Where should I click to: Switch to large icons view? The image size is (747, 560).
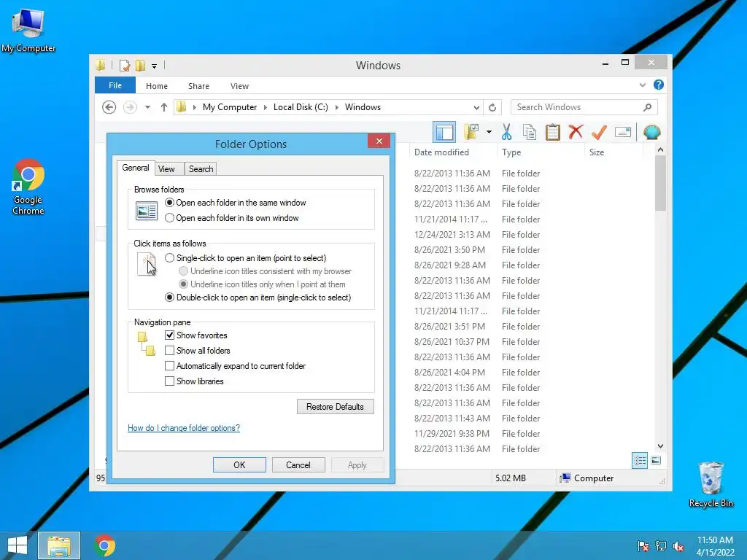656,460
